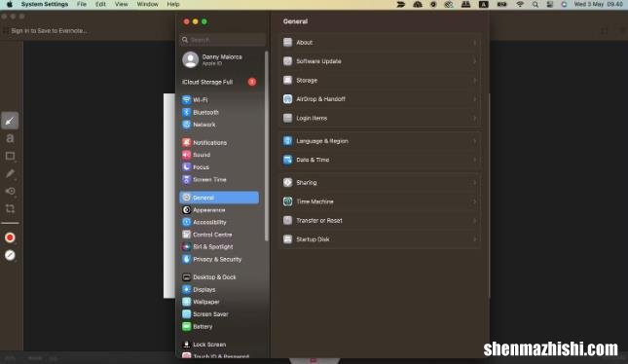
Task: Expand About via its chevron
Action: click(474, 43)
